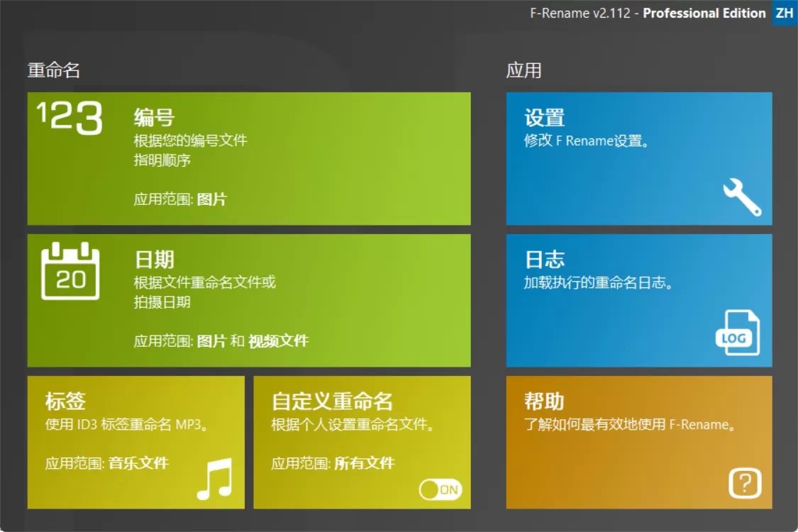
Task: Open the 设置 settings tile
Action: tap(638, 156)
